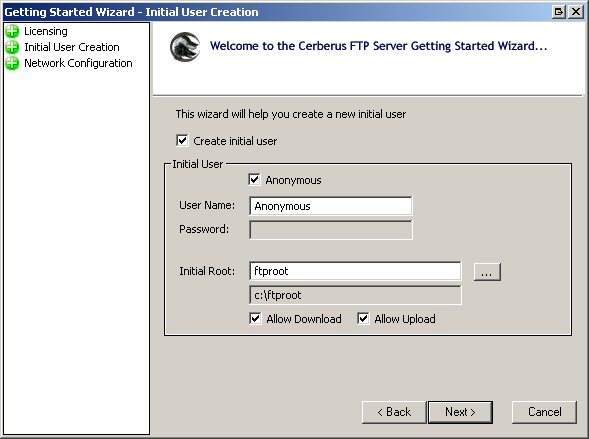Click the restore icon in the title bar
Viewport: 589px width, 439px height.
[x=559, y=12]
